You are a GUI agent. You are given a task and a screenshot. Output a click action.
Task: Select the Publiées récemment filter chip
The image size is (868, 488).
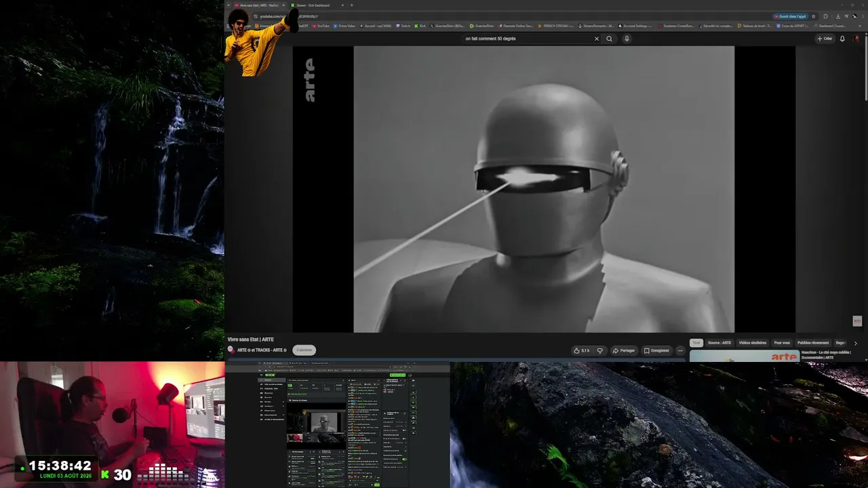point(813,343)
